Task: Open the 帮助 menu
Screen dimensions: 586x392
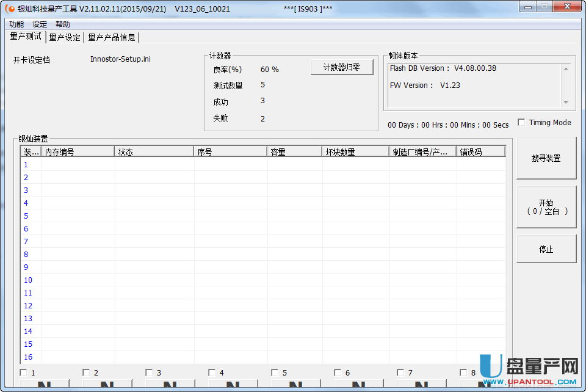Action: (x=63, y=24)
